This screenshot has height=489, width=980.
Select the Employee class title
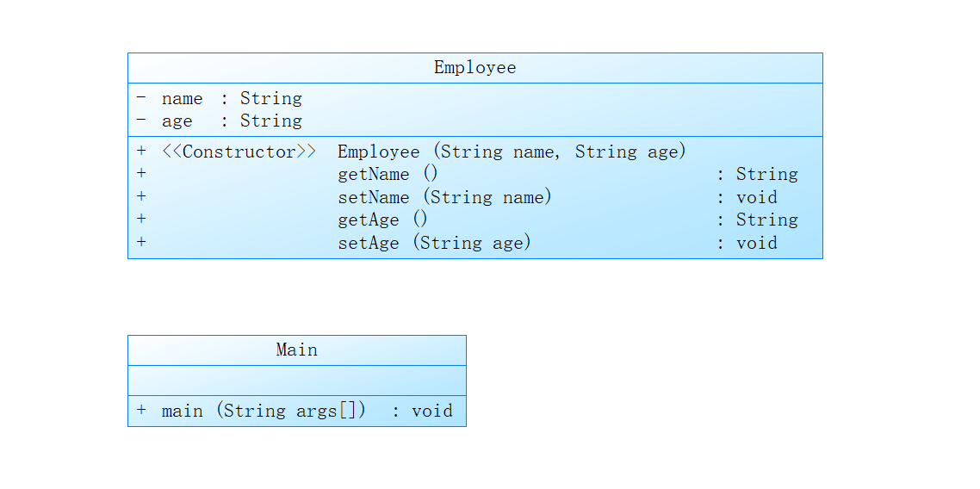pos(474,68)
